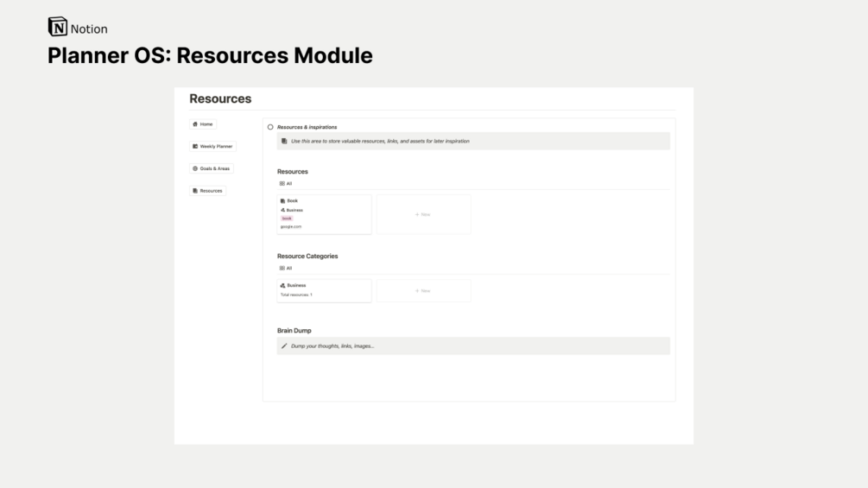
Task: Go to the Goals & Areas page
Action: click(211, 168)
